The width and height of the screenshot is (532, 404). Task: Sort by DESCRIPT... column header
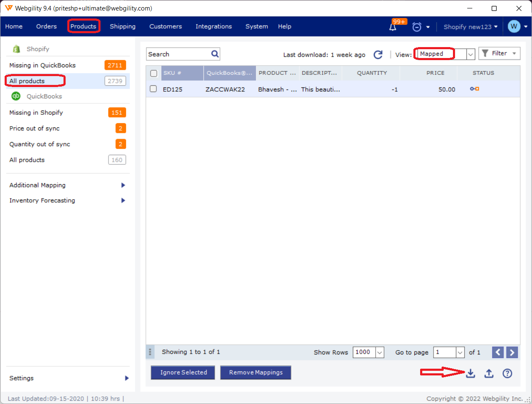point(320,73)
